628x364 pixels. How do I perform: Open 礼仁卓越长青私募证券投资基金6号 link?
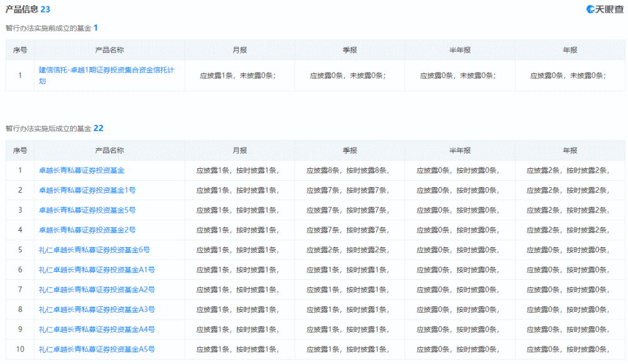coord(94,250)
